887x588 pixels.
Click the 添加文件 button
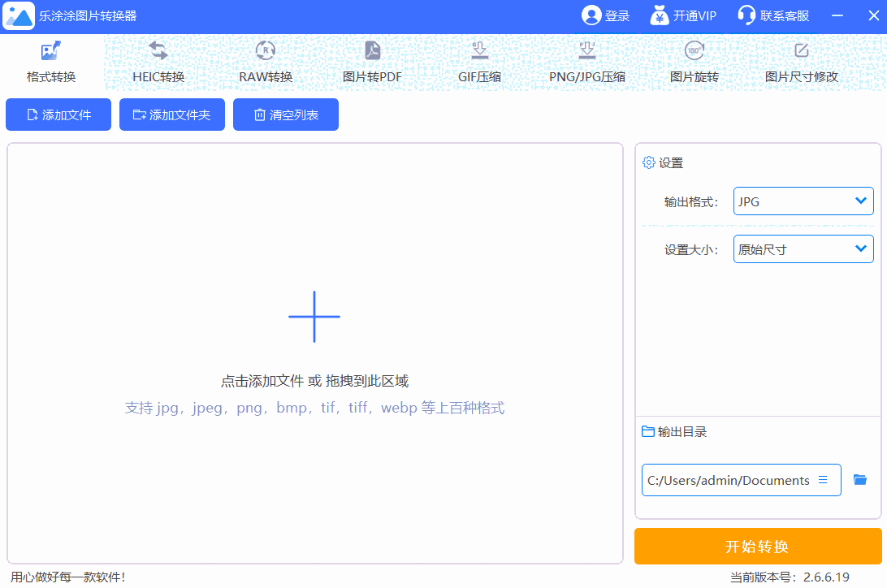58,115
